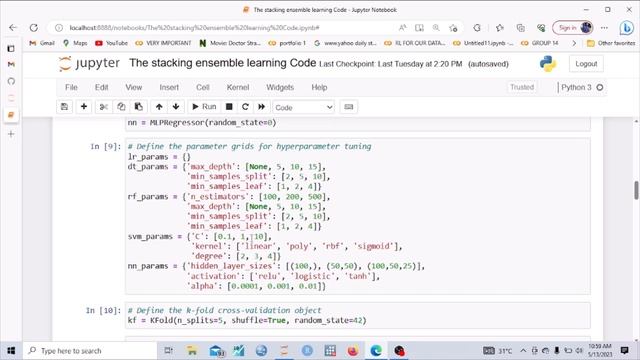Click the Jupyter logo
The image size is (640, 360).
pos(89,64)
